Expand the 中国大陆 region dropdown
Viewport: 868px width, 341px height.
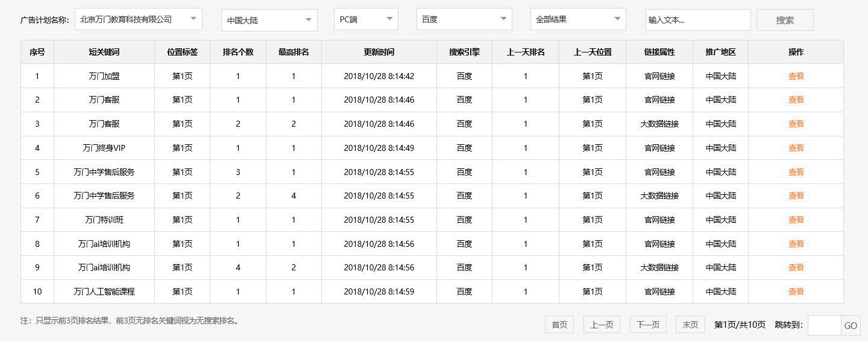click(x=269, y=20)
